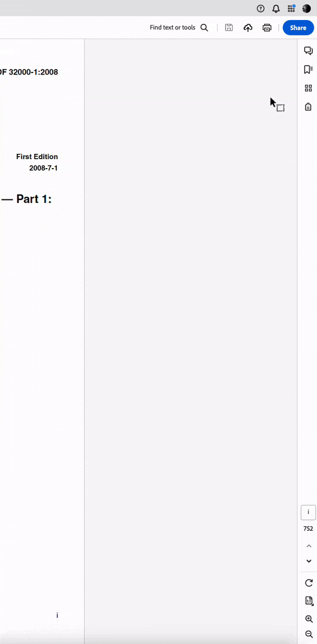Upload the document to cloud
317x644 pixels.
(248, 27)
